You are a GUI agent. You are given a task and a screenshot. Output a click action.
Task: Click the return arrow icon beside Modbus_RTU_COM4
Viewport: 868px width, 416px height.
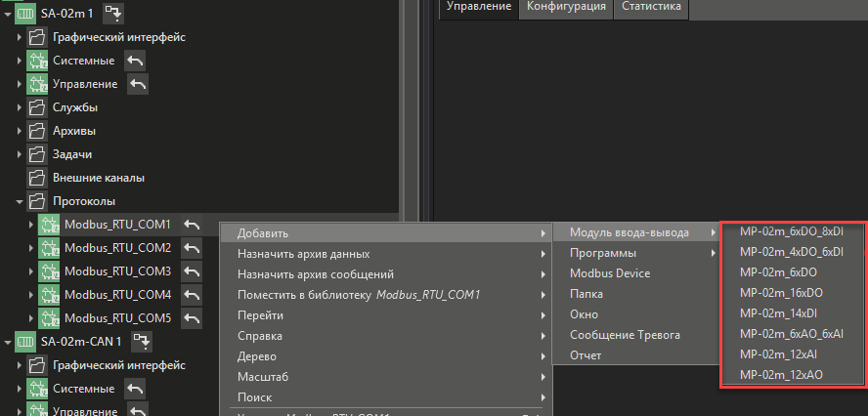(x=193, y=295)
